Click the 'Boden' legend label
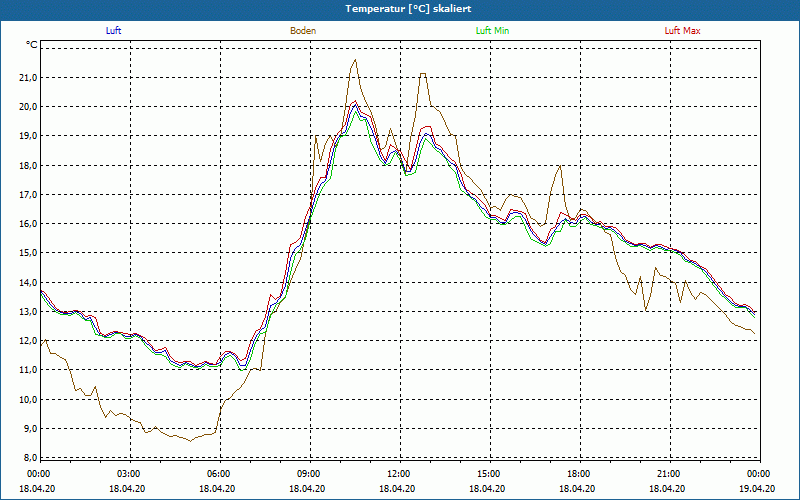This screenshot has width=800, height=500. [x=303, y=31]
